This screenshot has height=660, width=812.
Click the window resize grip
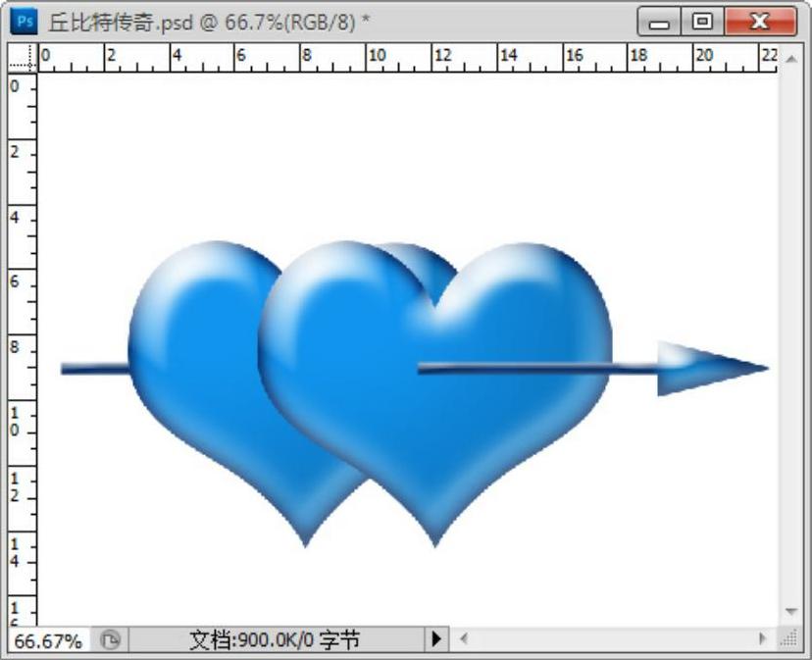pos(789,640)
